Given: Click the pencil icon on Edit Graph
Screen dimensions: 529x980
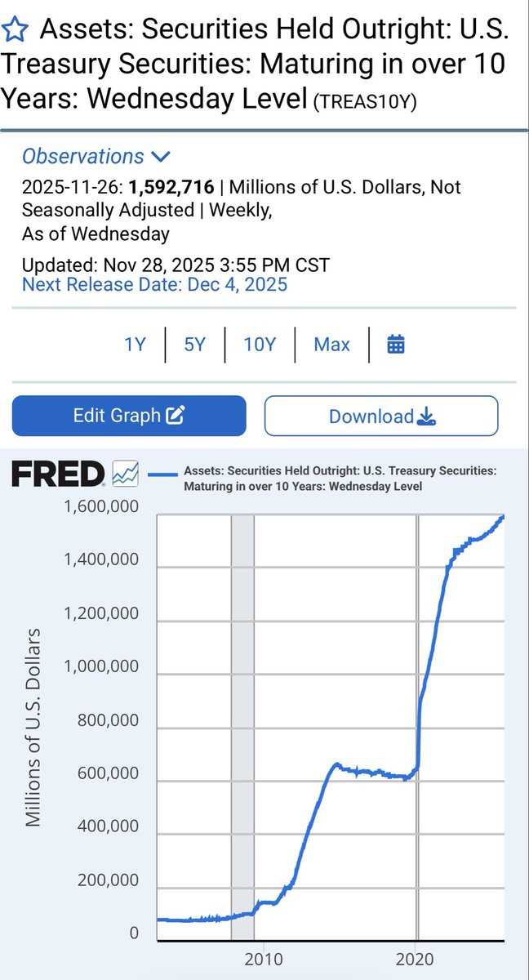Looking at the screenshot, I should [176, 416].
